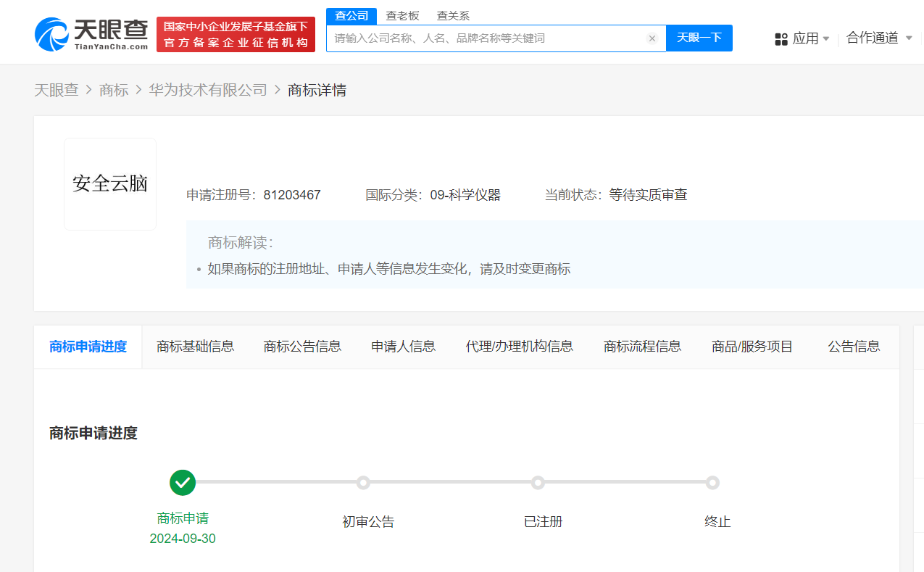The image size is (924, 572).
Task: Switch to the 查老板 search tab
Action: tap(402, 14)
